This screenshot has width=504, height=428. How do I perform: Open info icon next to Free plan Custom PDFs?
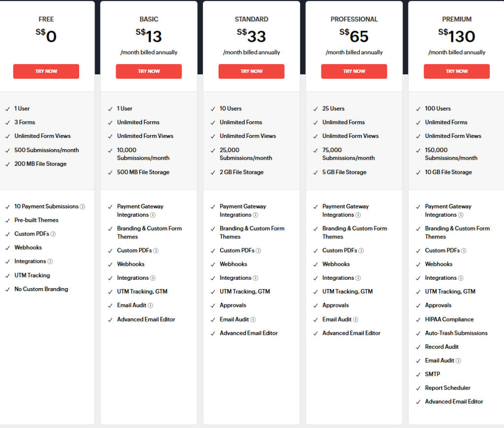(53, 234)
